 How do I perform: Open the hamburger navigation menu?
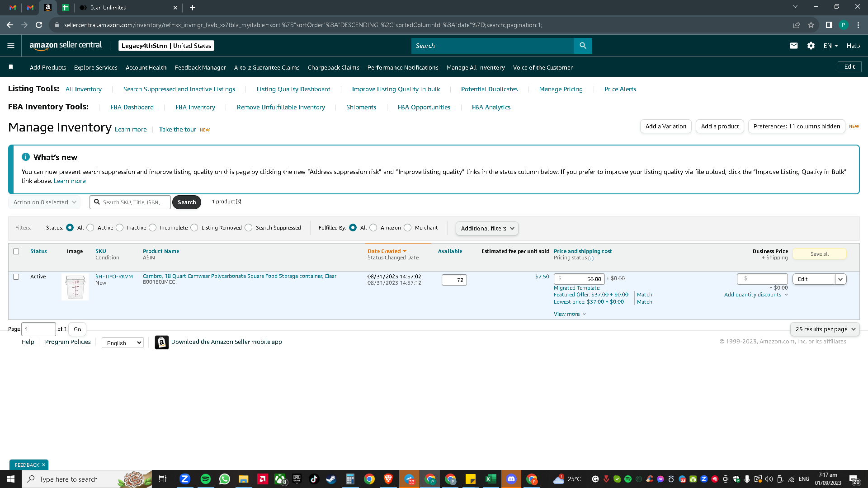(x=11, y=46)
